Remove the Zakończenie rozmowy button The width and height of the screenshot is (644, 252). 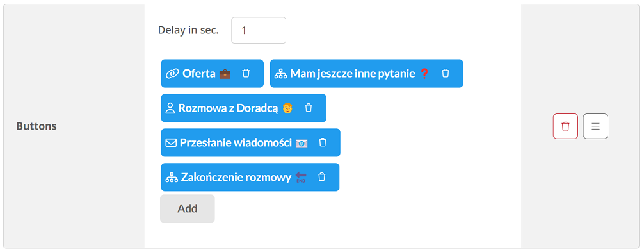322,177
